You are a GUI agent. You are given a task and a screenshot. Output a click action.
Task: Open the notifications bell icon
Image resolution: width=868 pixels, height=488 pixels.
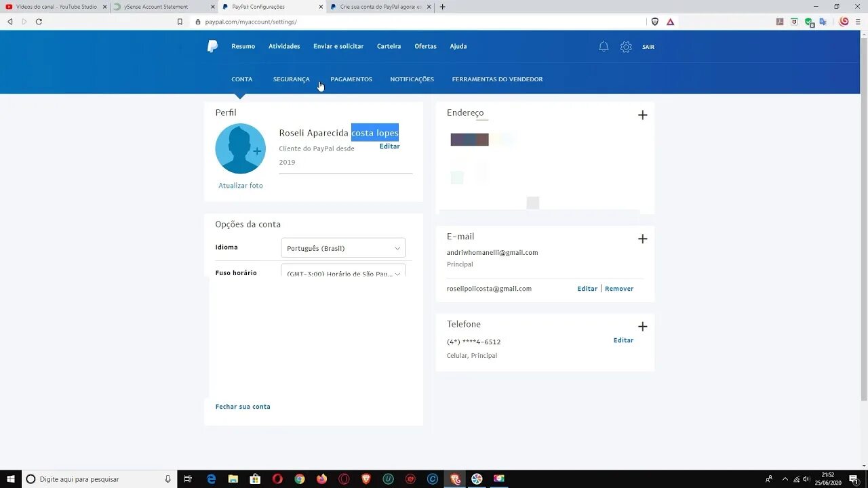point(604,47)
